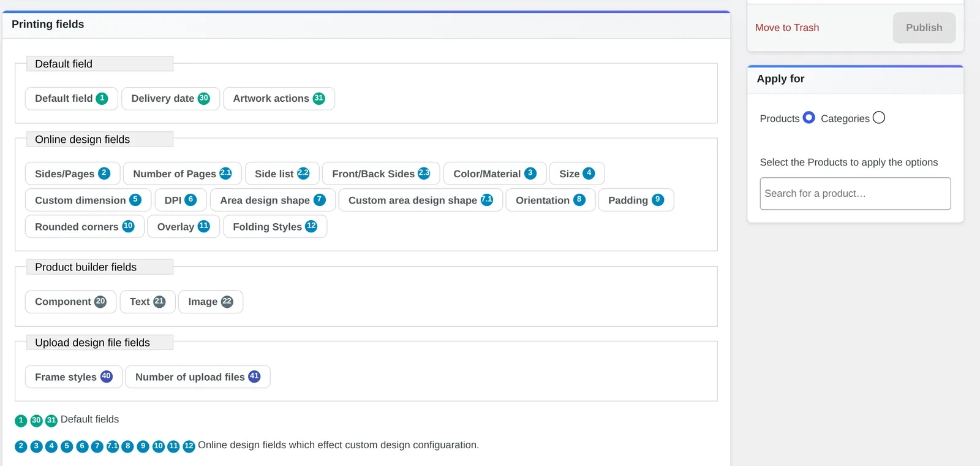Choose the Custom dimension field
980x466 pixels.
pos(88,200)
